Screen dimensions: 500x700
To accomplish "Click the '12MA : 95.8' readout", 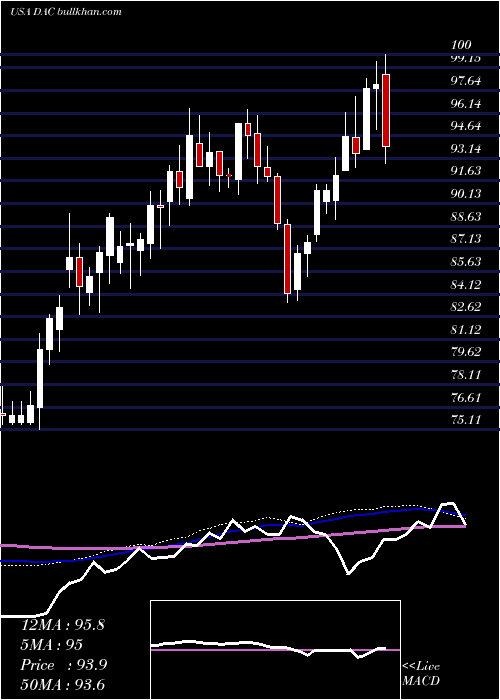I will coord(62,625).
